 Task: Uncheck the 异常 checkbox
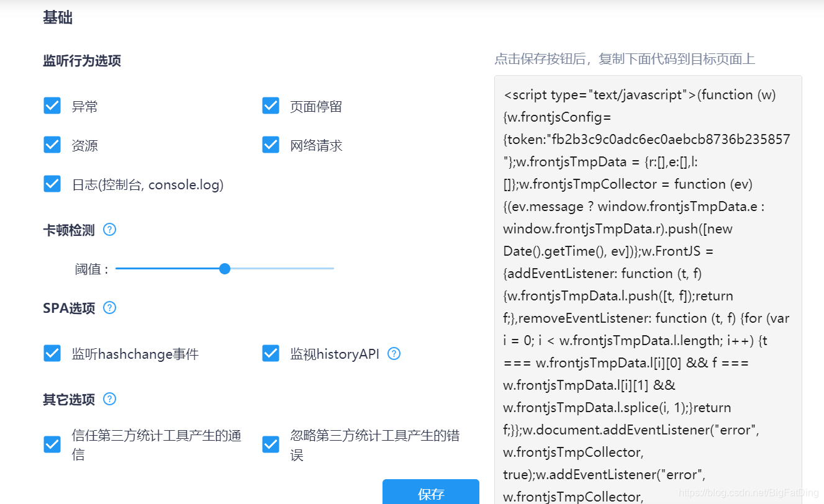tap(52, 106)
